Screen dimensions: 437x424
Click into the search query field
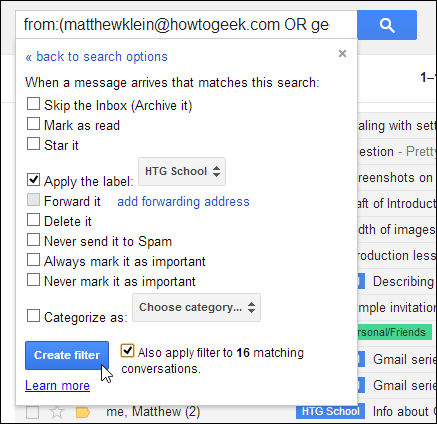(x=186, y=25)
